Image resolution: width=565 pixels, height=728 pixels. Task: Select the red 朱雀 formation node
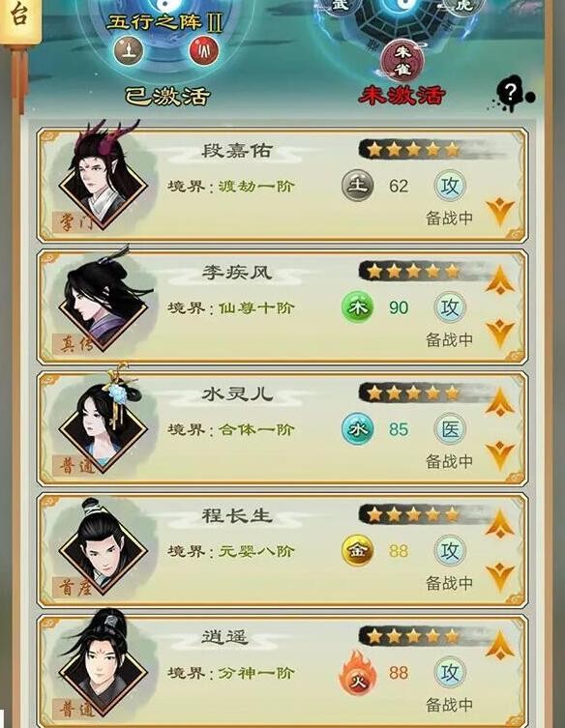pos(402,60)
